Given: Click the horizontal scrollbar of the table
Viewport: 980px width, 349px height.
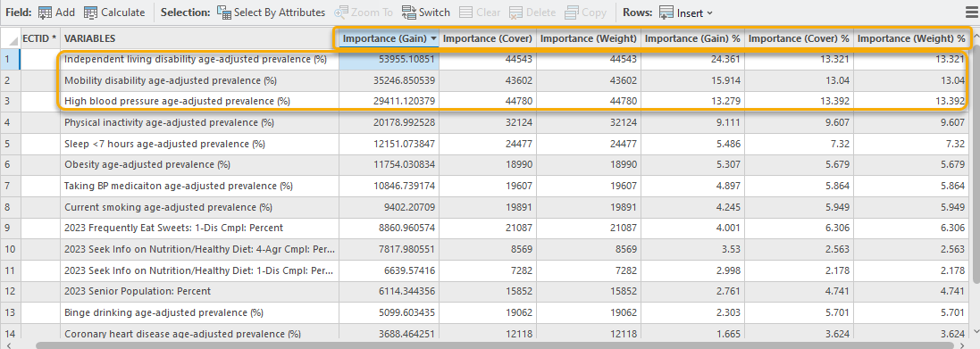Looking at the screenshot, I should (x=494, y=345).
